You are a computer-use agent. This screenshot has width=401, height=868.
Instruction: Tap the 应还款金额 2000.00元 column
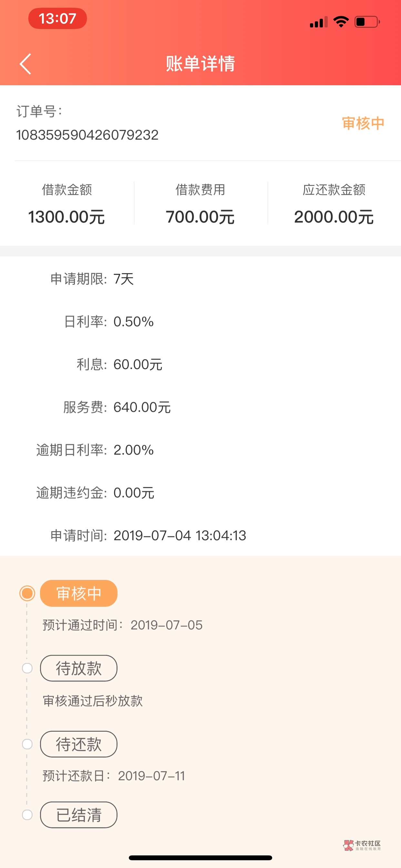(x=334, y=203)
